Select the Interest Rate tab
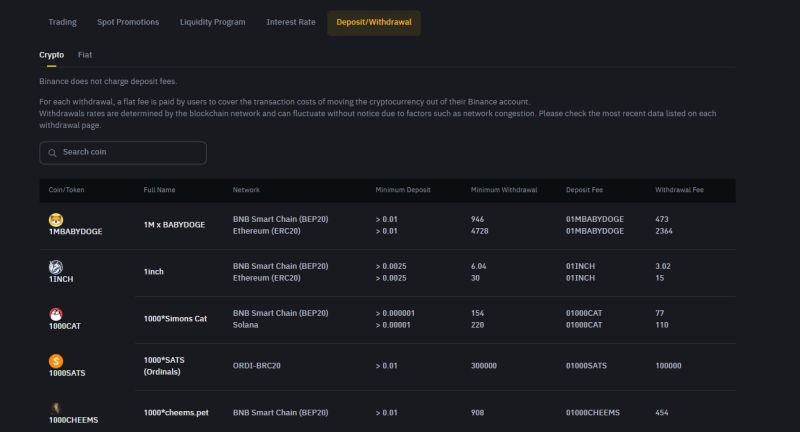Image resolution: width=800 pixels, height=432 pixels. coord(291,22)
